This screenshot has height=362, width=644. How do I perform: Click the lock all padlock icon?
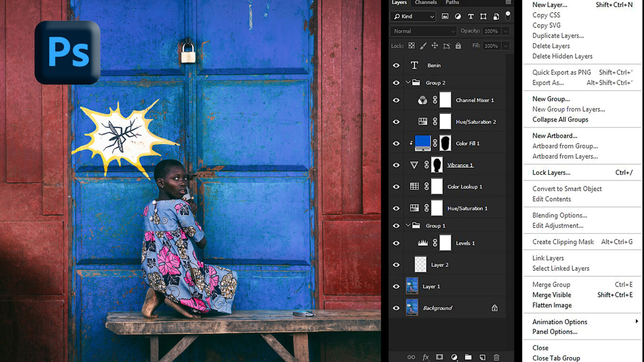458,46
